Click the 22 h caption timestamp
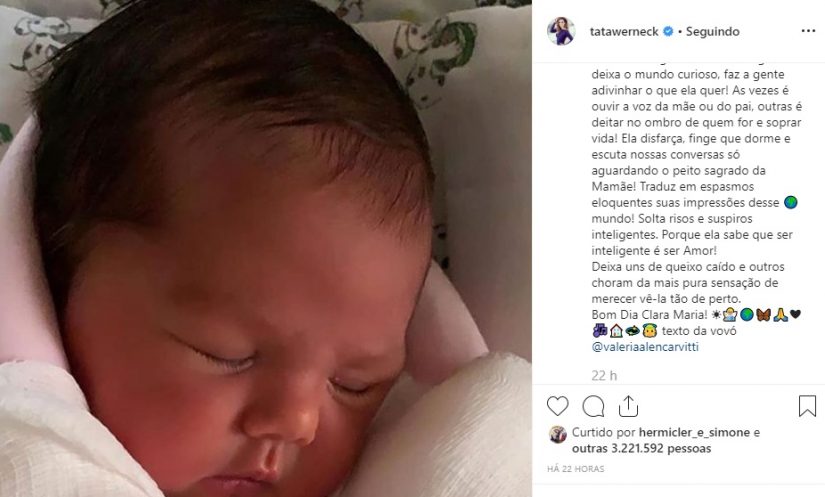This screenshot has width=825, height=497. point(604,376)
